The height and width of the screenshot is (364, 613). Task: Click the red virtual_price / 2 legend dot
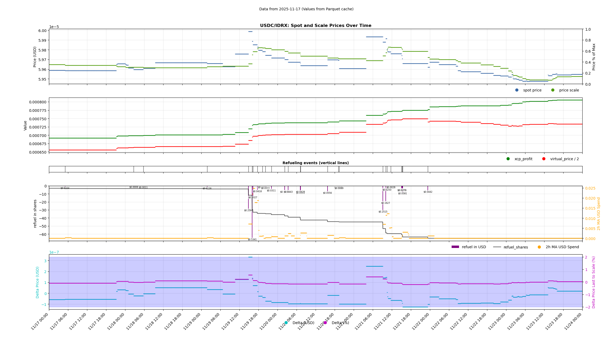(x=544, y=159)
